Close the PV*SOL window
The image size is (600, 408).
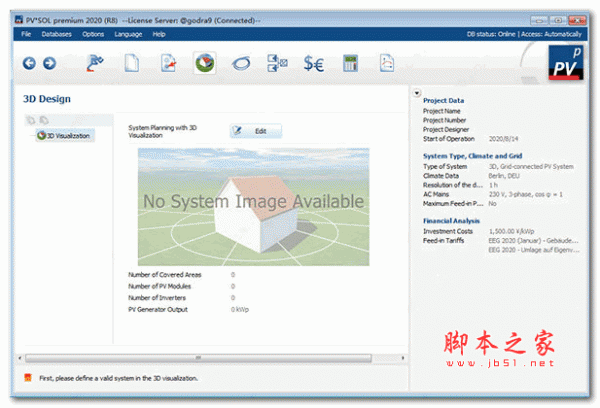tap(577, 20)
